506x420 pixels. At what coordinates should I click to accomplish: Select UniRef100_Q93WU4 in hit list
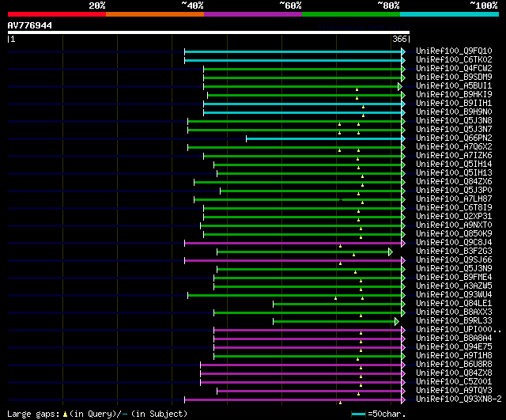[x=454, y=295]
